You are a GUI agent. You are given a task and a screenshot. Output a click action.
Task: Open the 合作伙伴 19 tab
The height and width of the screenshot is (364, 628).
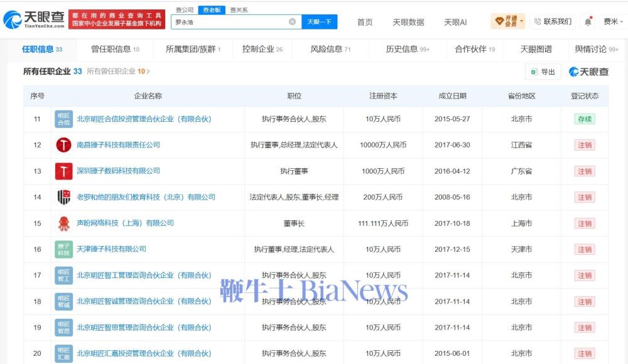[x=475, y=49]
